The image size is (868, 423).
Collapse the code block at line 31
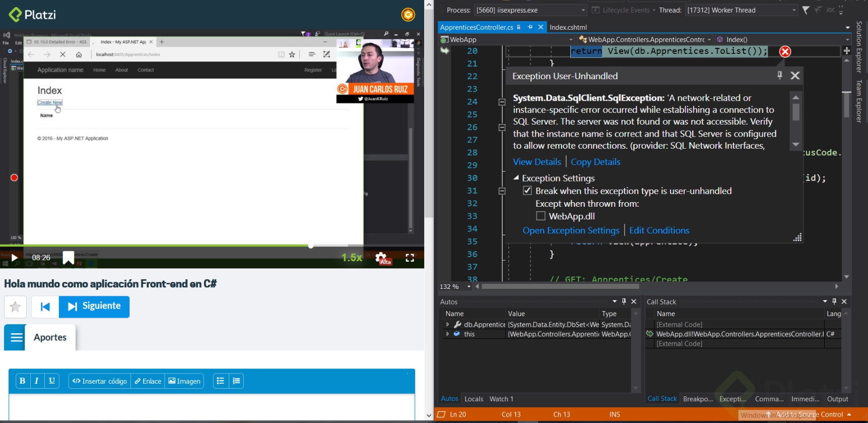[x=502, y=191]
